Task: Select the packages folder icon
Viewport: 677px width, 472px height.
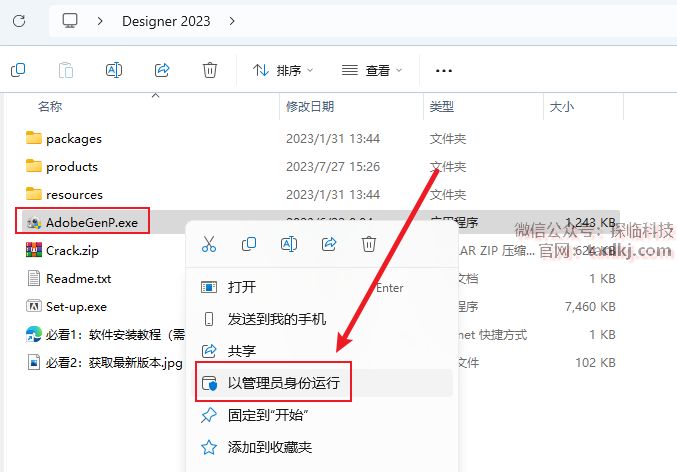Action: [34, 138]
